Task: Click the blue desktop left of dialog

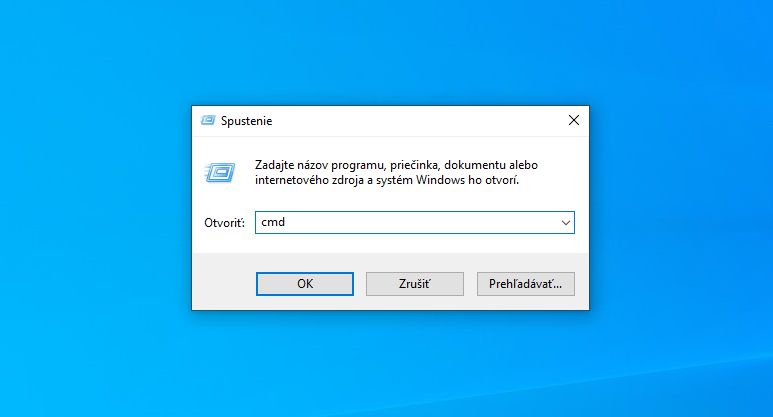Action: (96, 207)
